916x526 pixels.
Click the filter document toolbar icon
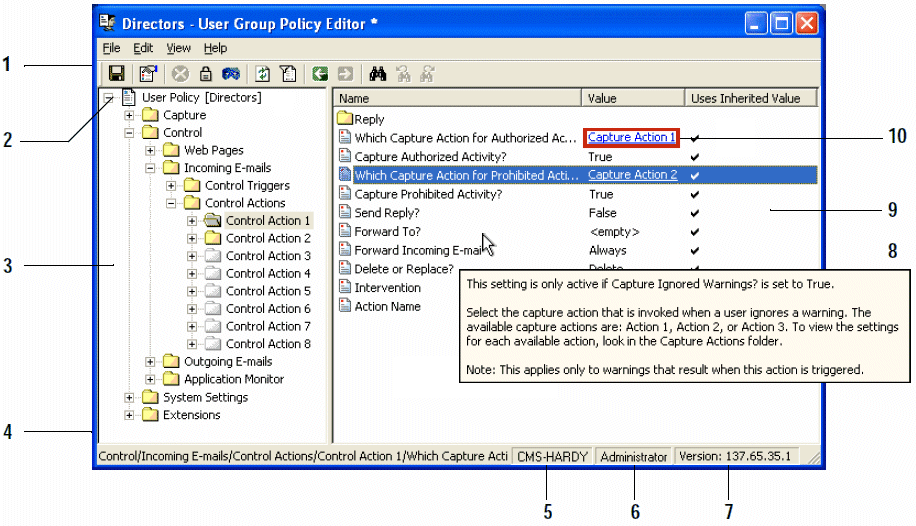287,73
